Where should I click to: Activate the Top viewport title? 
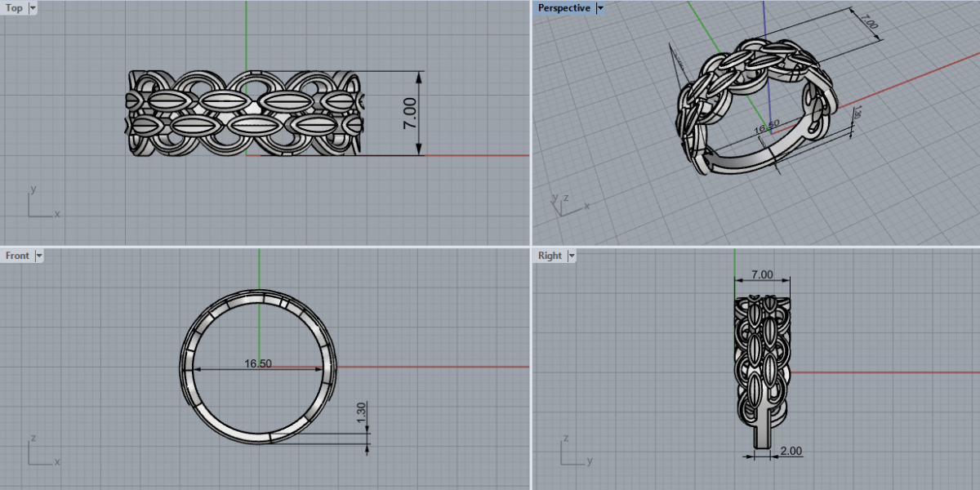pos(14,8)
